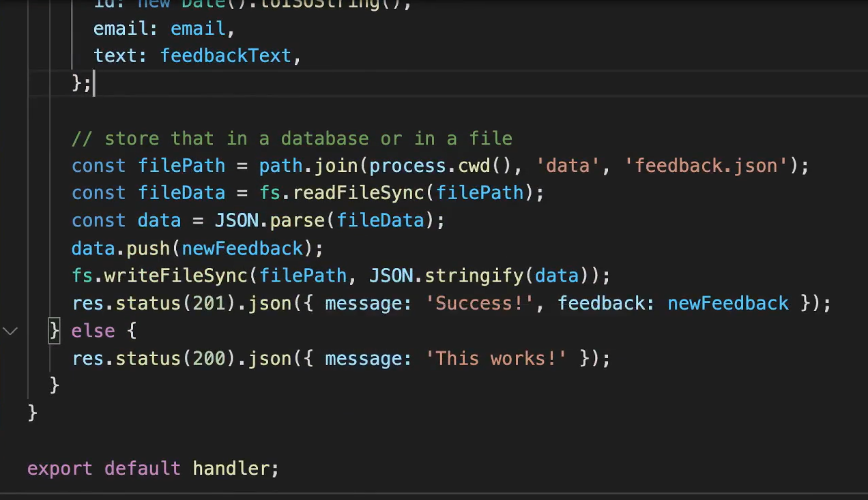Screen dimensions: 868x500
Task: Click the feedbackText value
Action: pyautogui.click(x=226, y=55)
